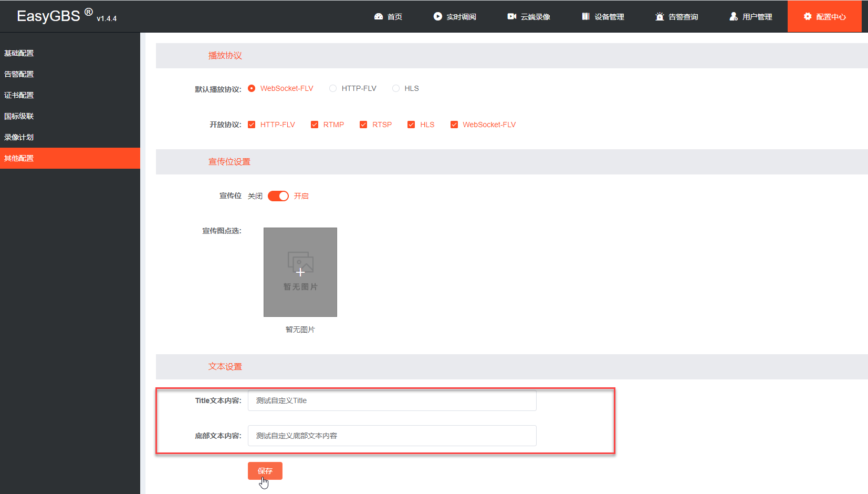Select 其他配置 sidebar item

(70, 158)
